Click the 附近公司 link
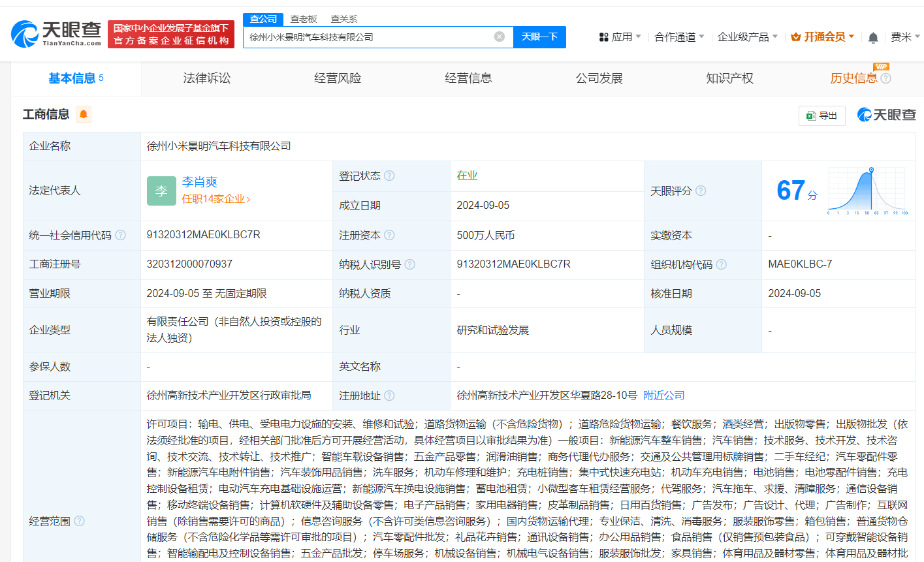924x562 pixels. [x=663, y=395]
